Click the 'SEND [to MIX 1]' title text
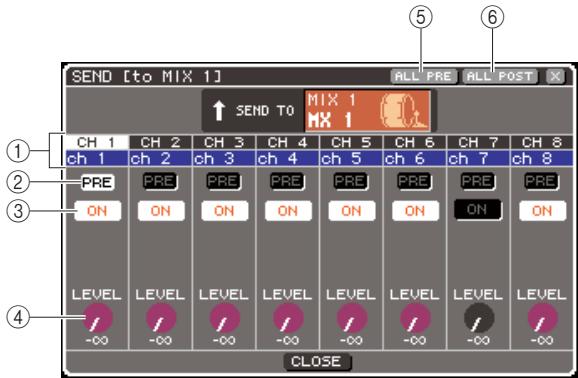 pyautogui.click(x=146, y=77)
